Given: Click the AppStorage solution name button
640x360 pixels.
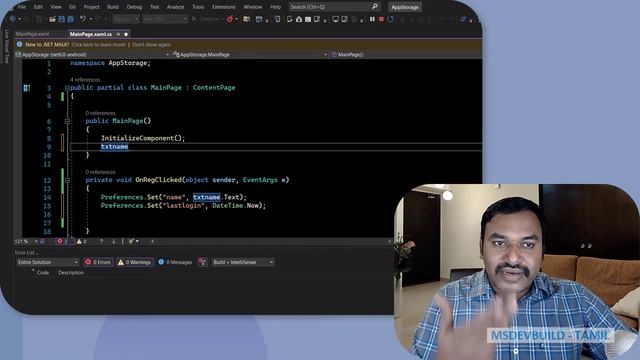Looking at the screenshot, I should (405, 7).
